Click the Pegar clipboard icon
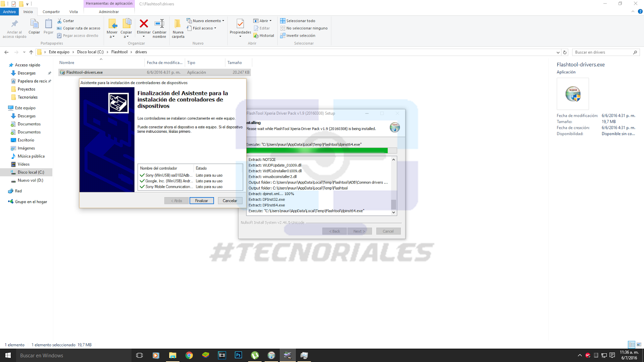The height and width of the screenshot is (362, 644). [x=48, y=24]
